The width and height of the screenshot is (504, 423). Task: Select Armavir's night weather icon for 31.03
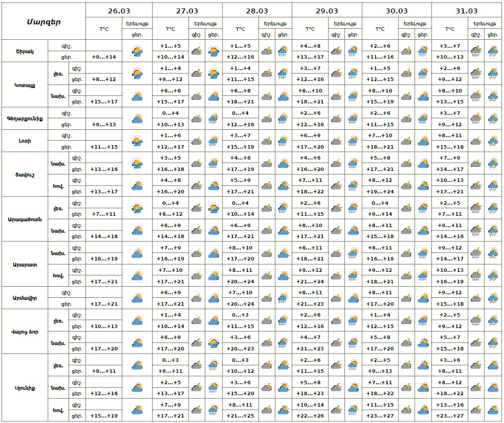coord(476,298)
